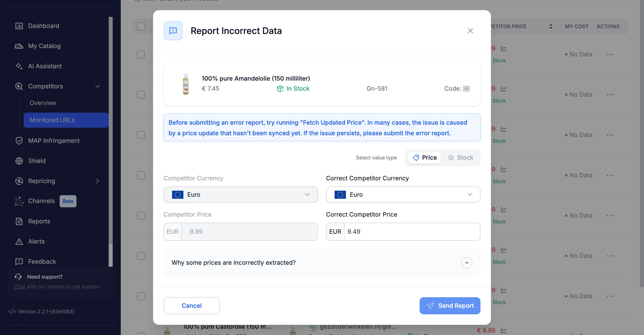The width and height of the screenshot is (644, 335).
Task: Open MAP Infringement page
Action: coord(54,141)
